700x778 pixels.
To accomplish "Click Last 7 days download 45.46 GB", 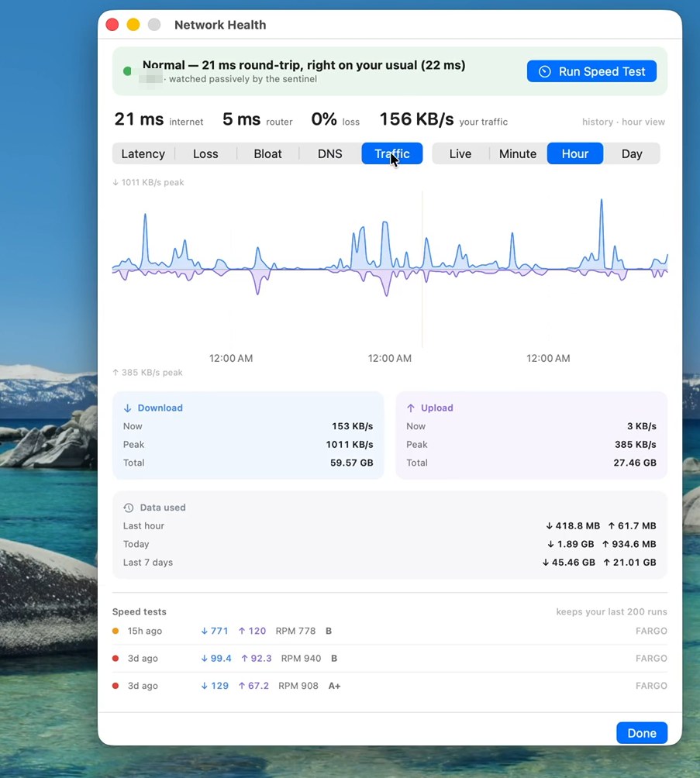I will (x=568, y=563).
